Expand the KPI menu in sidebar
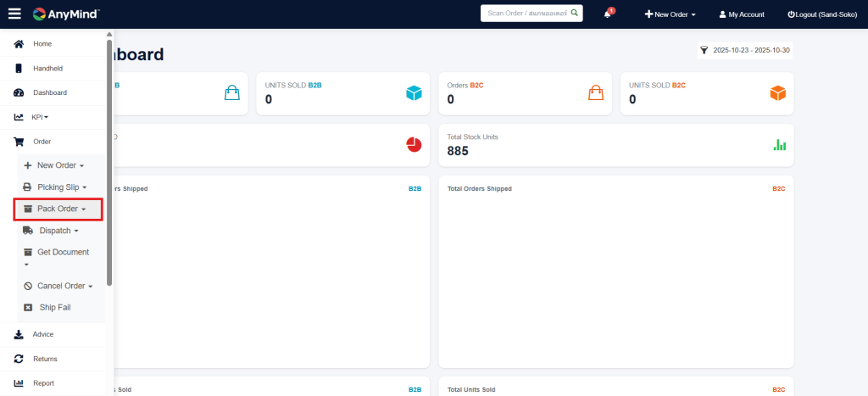 [39, 117]
